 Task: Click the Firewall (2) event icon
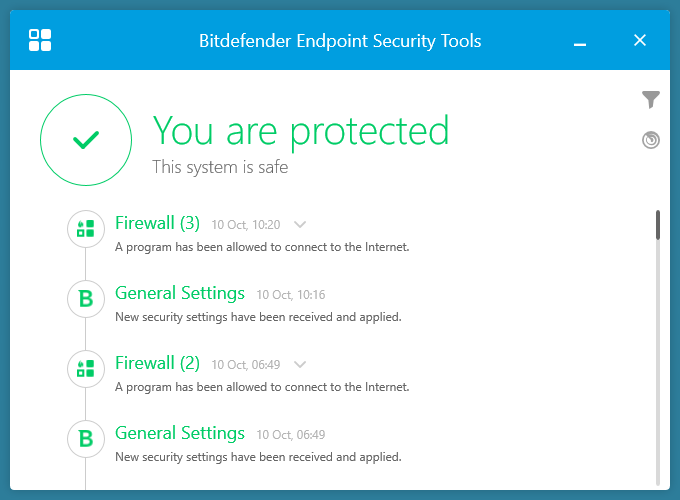point(86,368)
